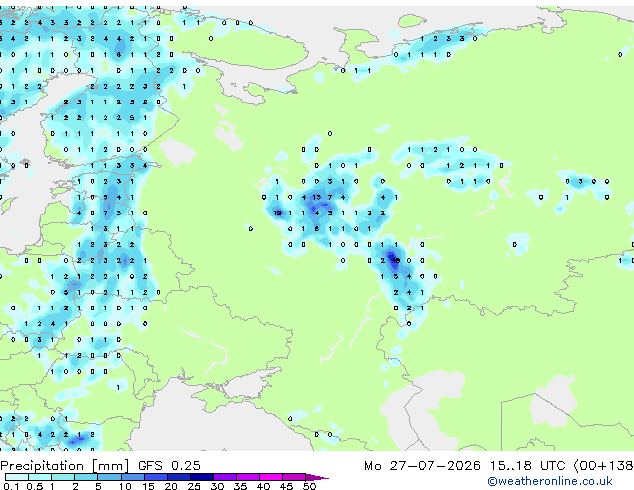
Task: Click the weatheronline.co.uk link text
Action: pyautogui.click(x=550, y=481)
